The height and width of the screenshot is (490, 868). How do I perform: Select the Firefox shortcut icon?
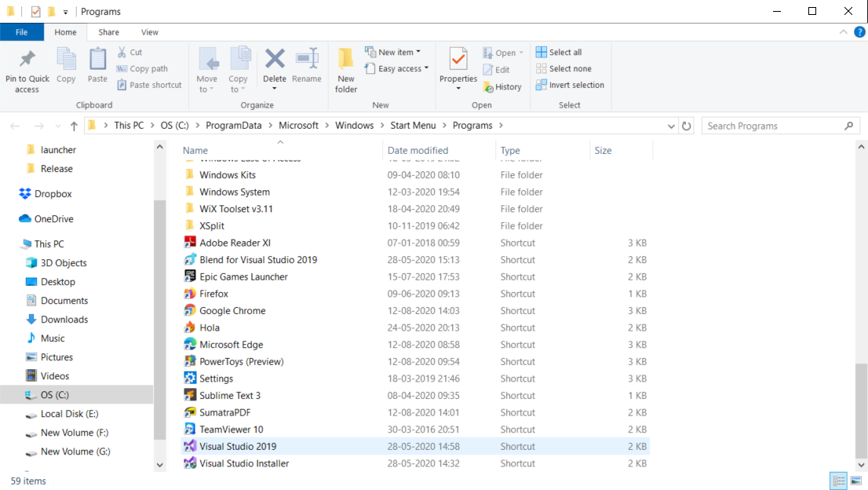tap(190, 294)
